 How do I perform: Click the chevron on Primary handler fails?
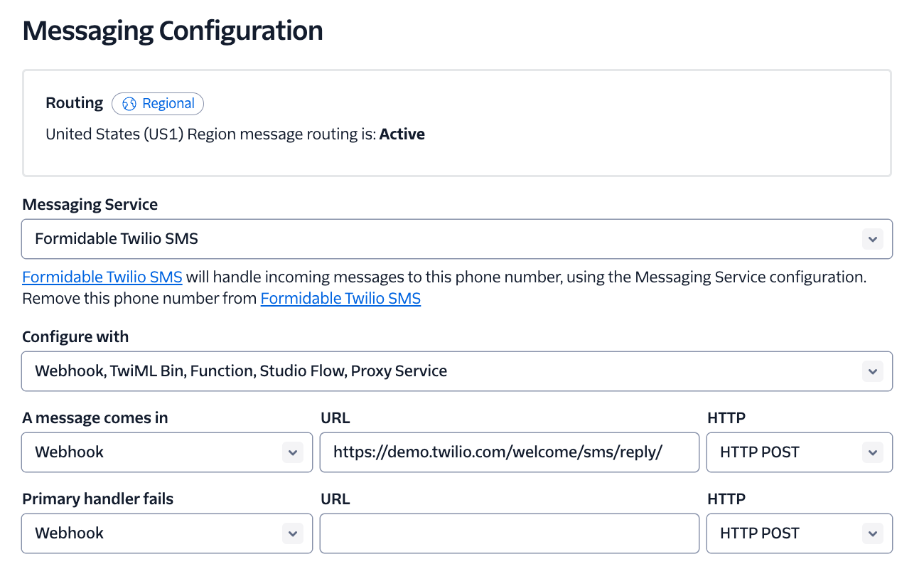coord(293,533)
